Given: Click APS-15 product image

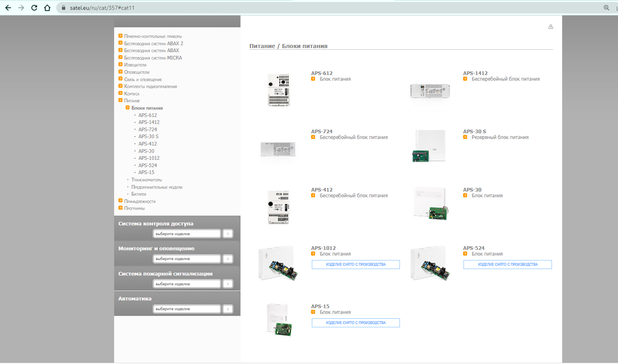Looking at the screenshot, I should tap(280, 320).
